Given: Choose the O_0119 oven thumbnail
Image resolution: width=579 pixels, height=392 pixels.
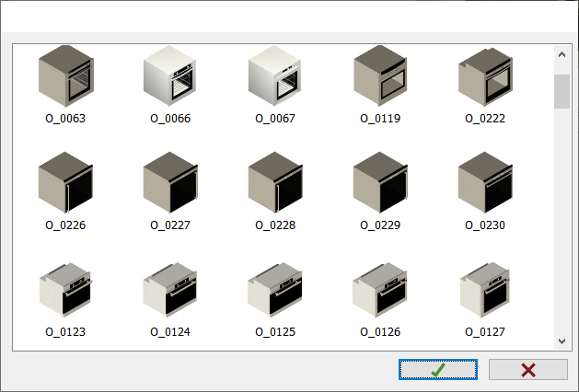Looking at the screenshot, I should click(x=380, y=75).
